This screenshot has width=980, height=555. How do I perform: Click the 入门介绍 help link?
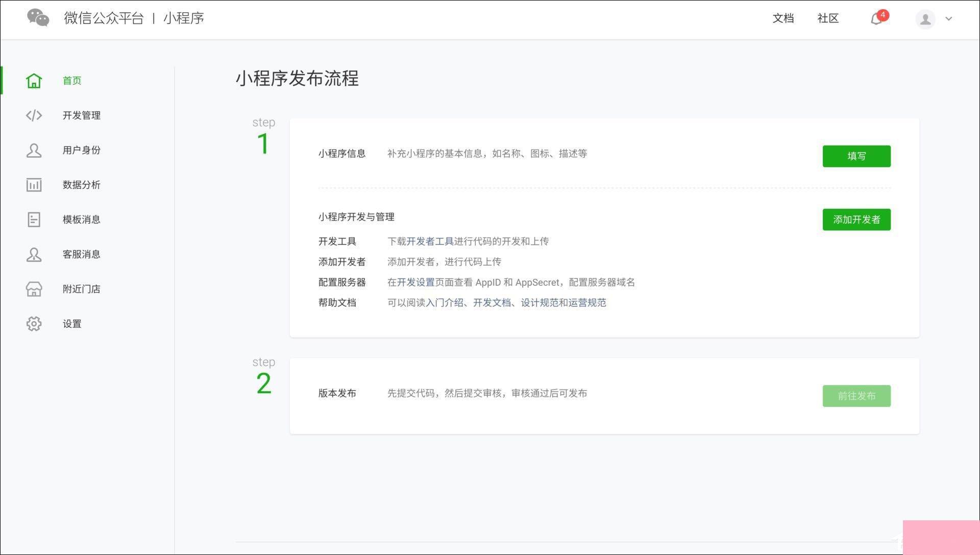click(446, 302)
